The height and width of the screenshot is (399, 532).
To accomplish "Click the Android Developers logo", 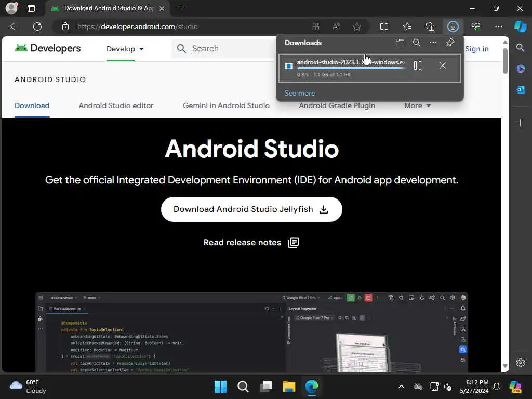I will pyautogui.click(x=47, y=48).
